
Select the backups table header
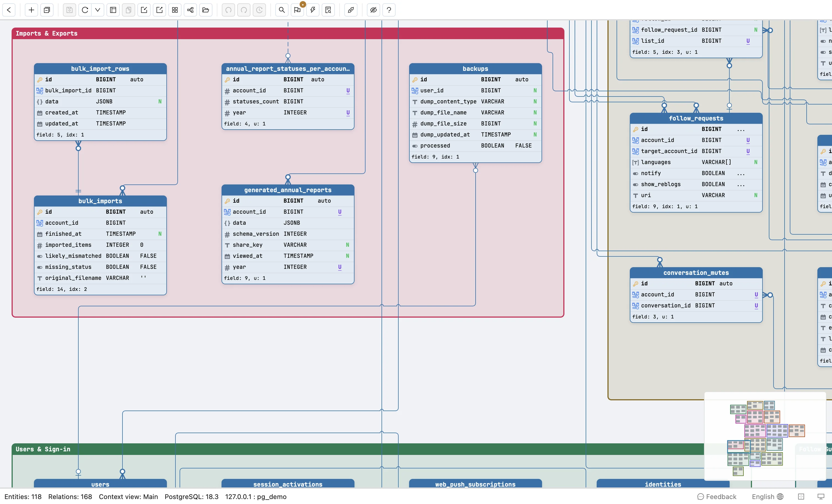coord(475,69)
